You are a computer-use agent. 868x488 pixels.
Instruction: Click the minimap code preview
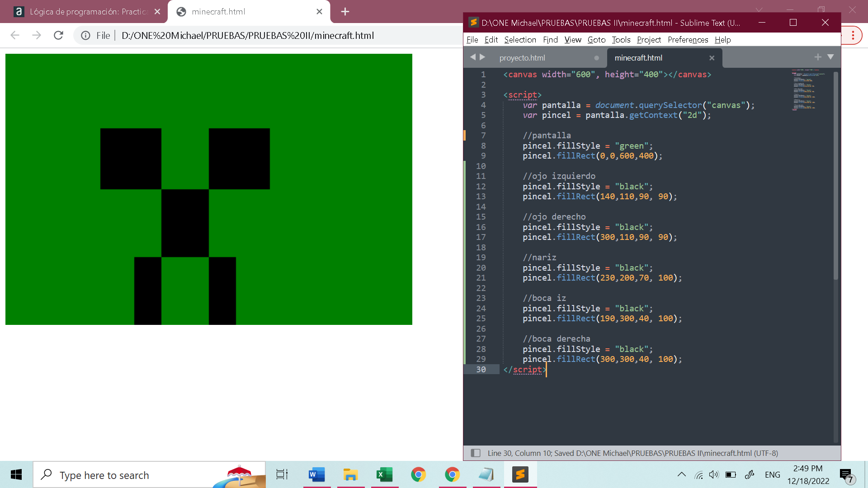pyautogui.click(x=808, y=89)
